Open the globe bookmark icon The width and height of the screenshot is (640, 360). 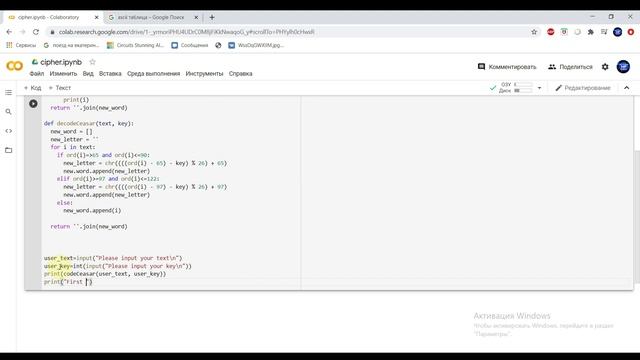[218, 45]
